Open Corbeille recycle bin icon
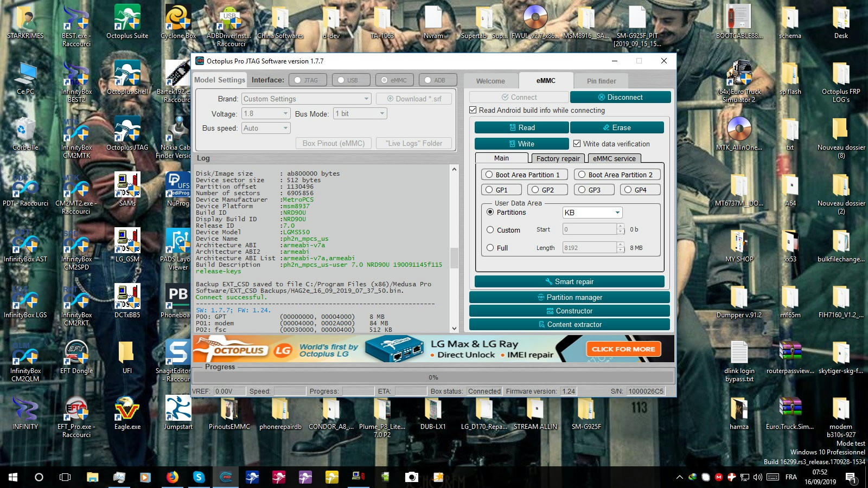Image resolution: width=868 pixels, height=488 pixels. click(25, 133)
